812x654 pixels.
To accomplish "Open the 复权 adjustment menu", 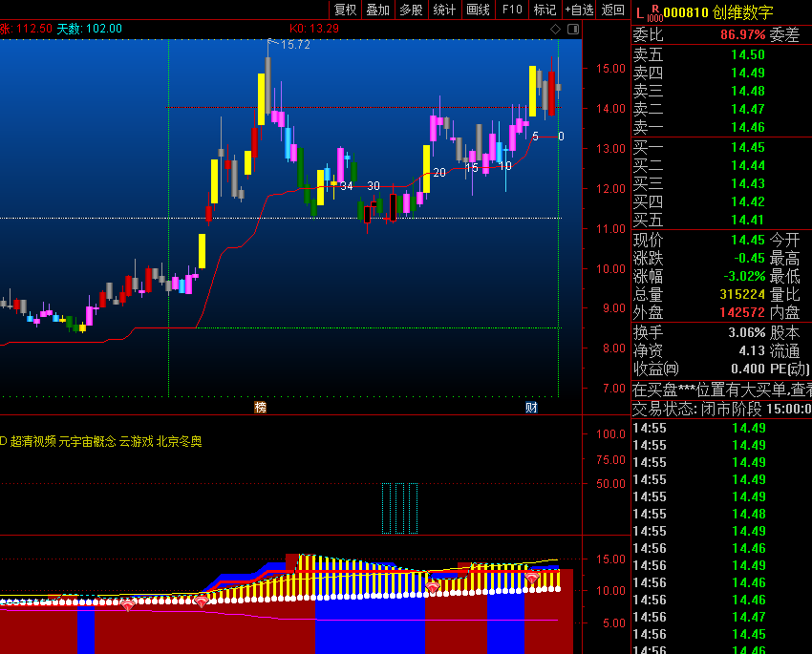I will pos(346,10).
